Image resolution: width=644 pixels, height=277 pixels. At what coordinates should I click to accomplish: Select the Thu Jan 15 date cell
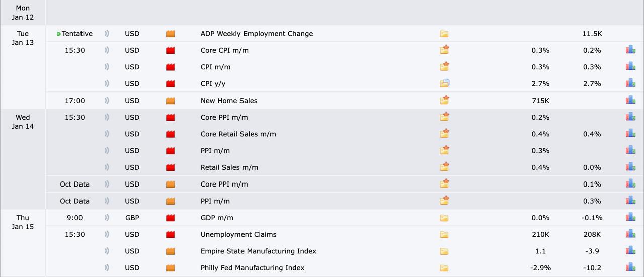tap(23, 222)
